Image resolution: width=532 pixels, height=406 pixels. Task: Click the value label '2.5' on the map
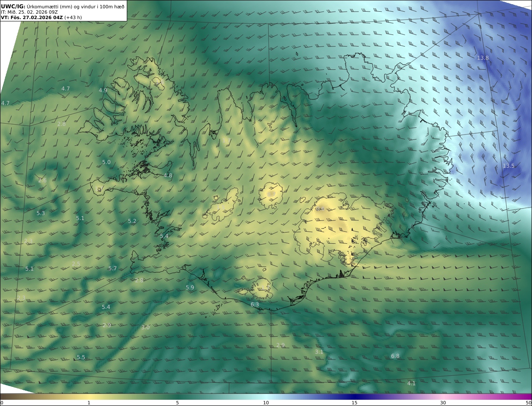pyautogui.click(x=76, y=264)
